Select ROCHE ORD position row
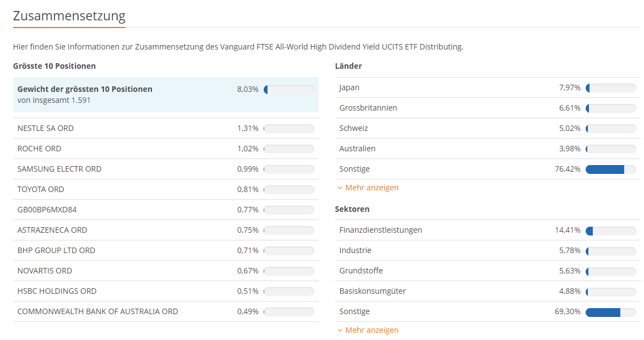644x340 pixels. (166, 149)
